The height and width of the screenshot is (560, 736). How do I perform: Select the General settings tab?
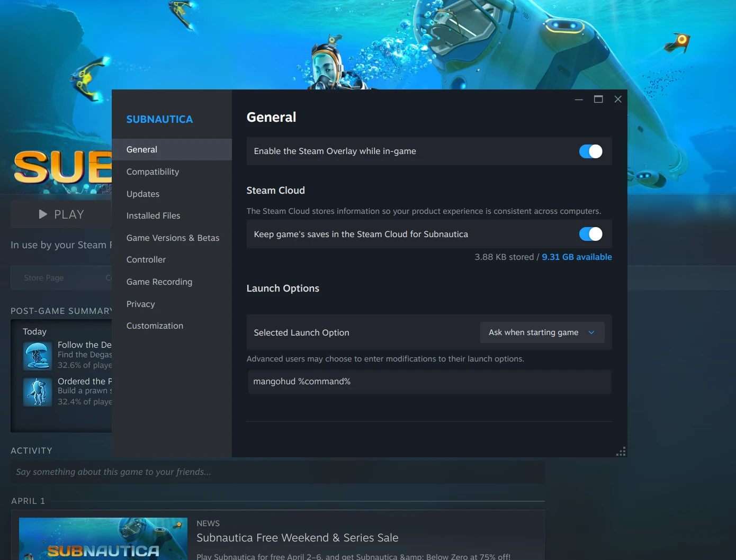coord(172,149)
